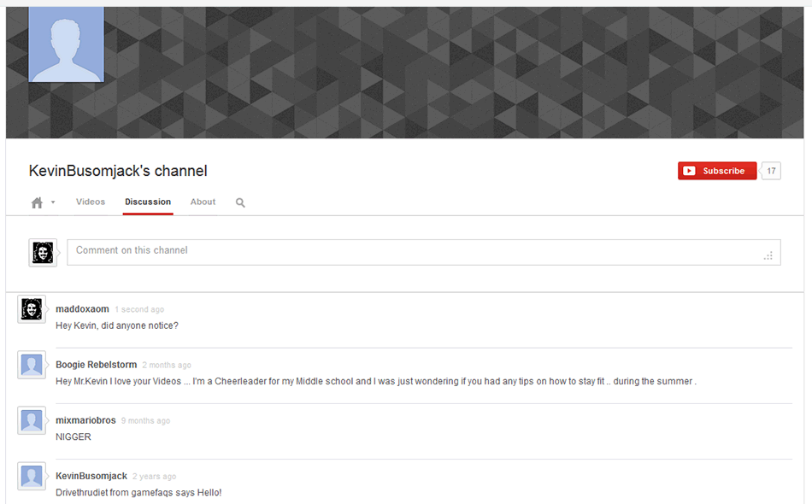Click the KevinBusomjack comment avatar
The image size is (812, 504).
click(32, 477)
